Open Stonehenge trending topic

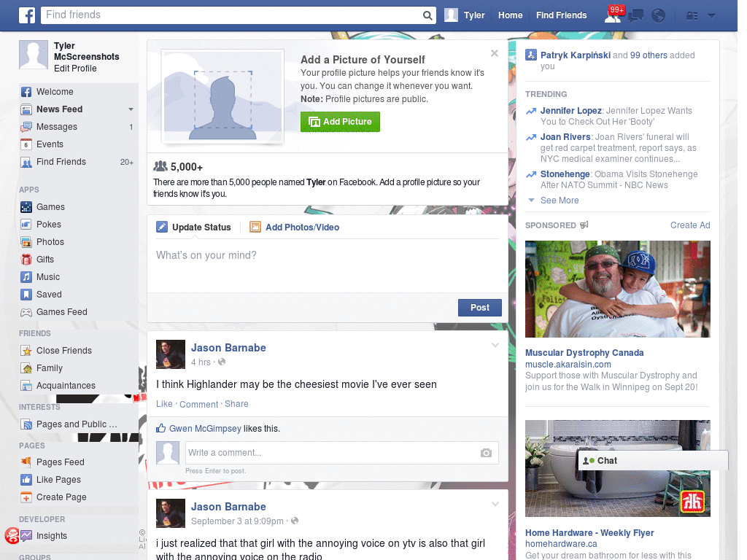coord(565,174)
